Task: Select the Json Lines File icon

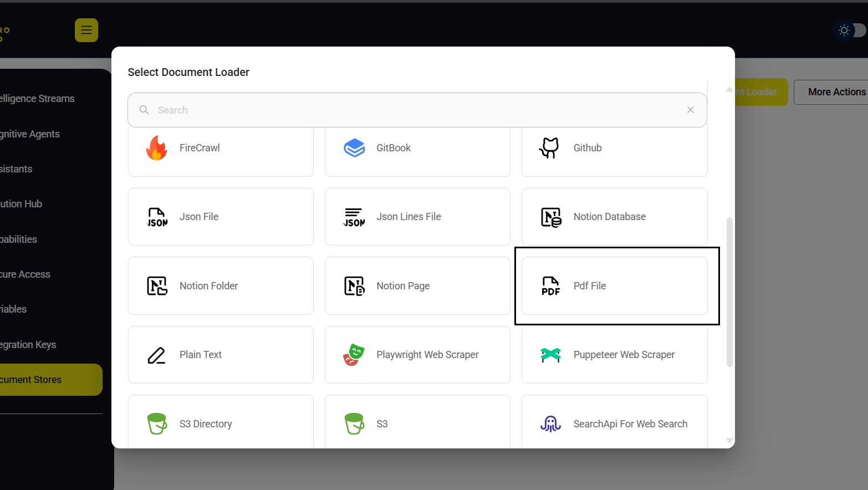Action: coord(354,217)
